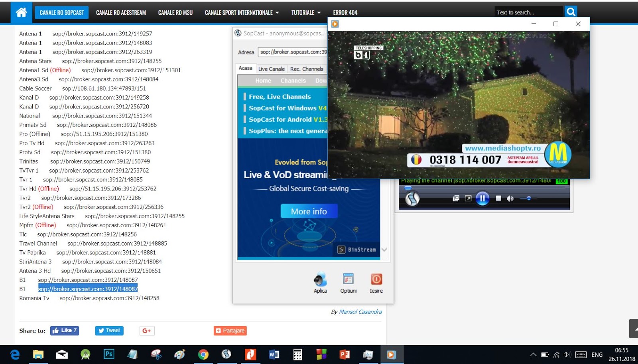This screenshot has height=364, width=638.
Task: Open the Error 404 menu item
Action: point(345,12)
